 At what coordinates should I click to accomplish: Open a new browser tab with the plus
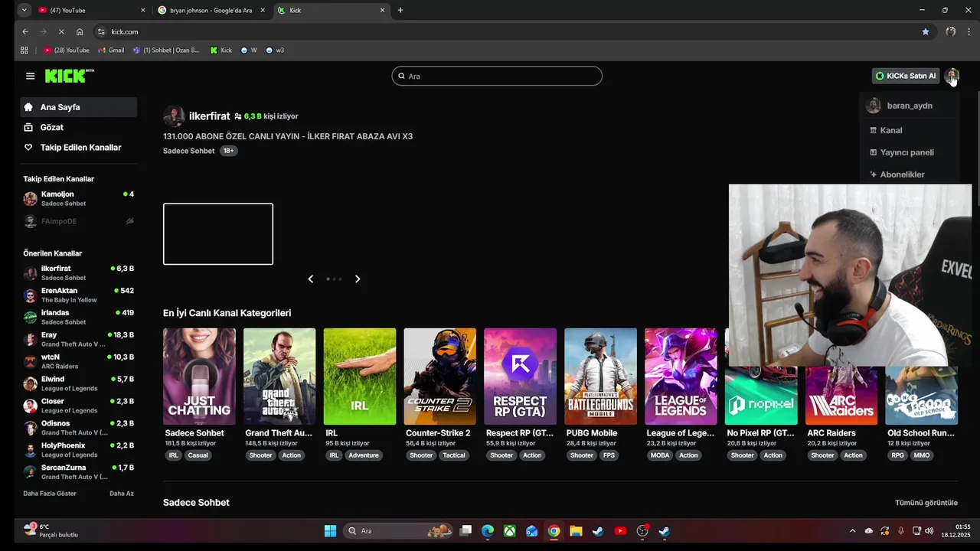(400, 10)
